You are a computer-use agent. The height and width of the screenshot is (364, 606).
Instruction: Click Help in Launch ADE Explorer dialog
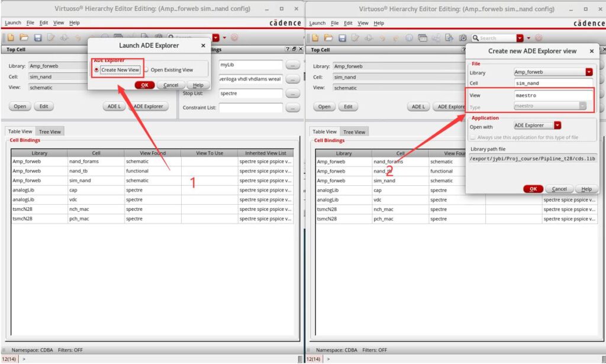point(198,85)
